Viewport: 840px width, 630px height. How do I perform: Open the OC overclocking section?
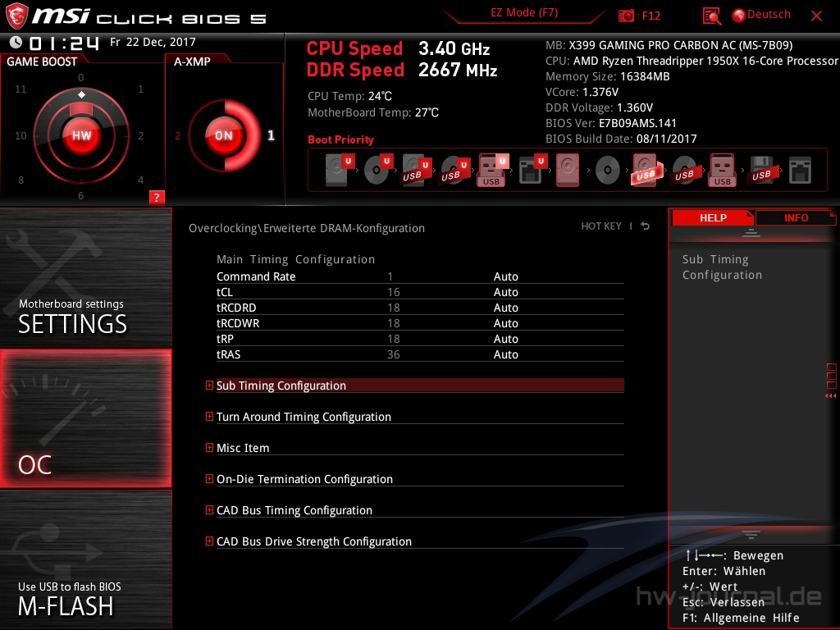click(x=85, y=418)
